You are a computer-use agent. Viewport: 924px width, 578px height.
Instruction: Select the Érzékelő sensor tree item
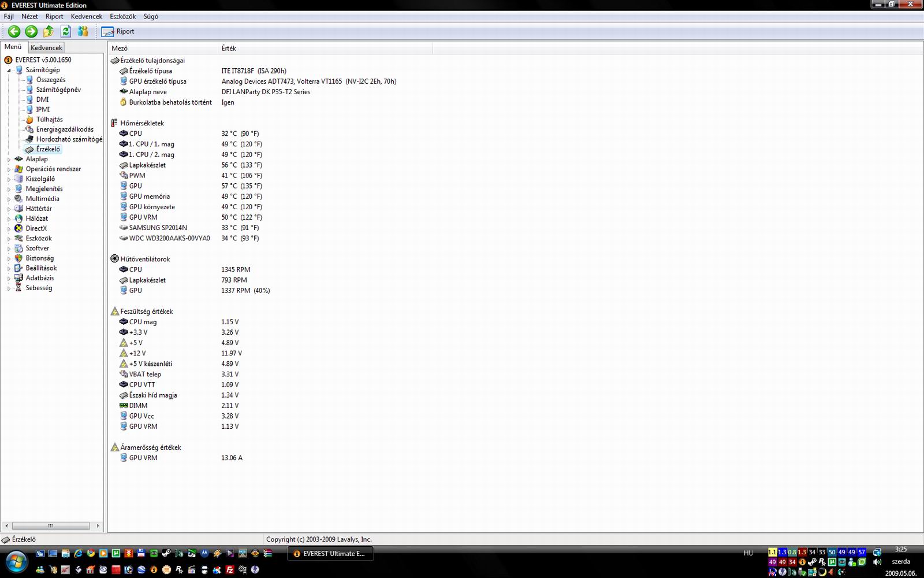[48, 149]
